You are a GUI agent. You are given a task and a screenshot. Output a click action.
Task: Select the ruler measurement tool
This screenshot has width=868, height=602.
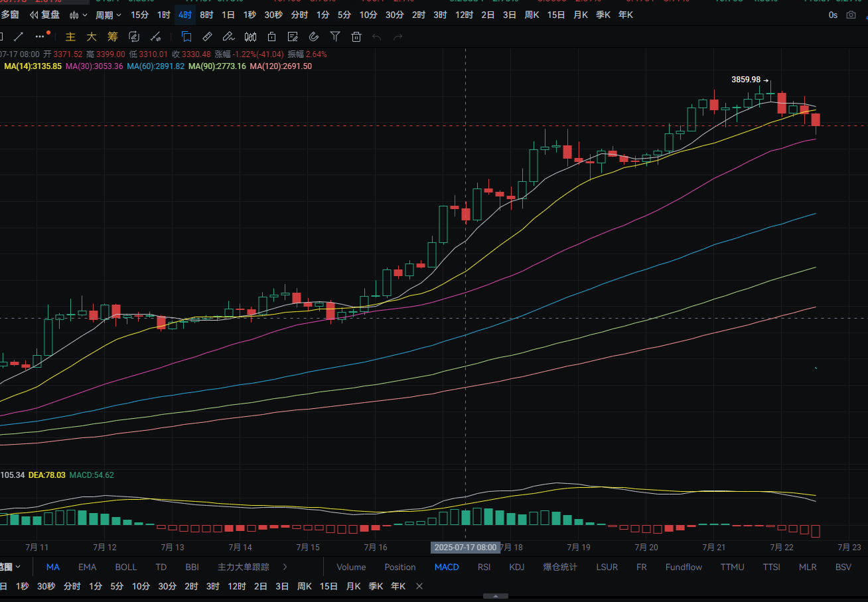tap(207, 37)
